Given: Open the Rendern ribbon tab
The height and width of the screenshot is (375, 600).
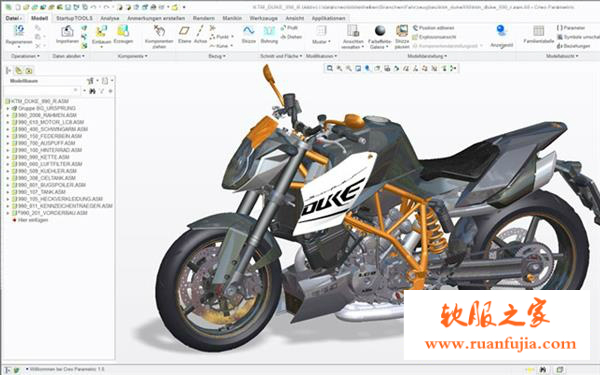Looking at the screenshot, I should coord(204,18).
